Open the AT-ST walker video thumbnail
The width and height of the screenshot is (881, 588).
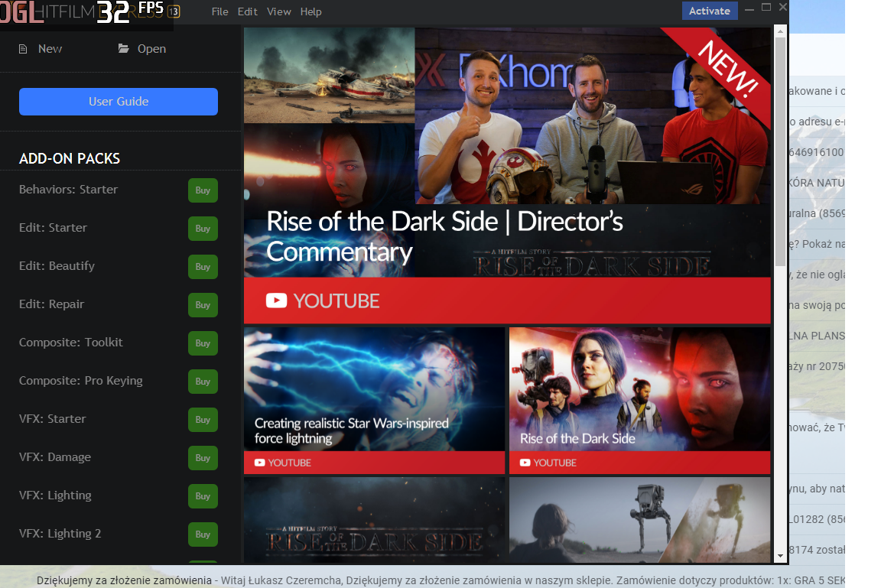[639, 519]
